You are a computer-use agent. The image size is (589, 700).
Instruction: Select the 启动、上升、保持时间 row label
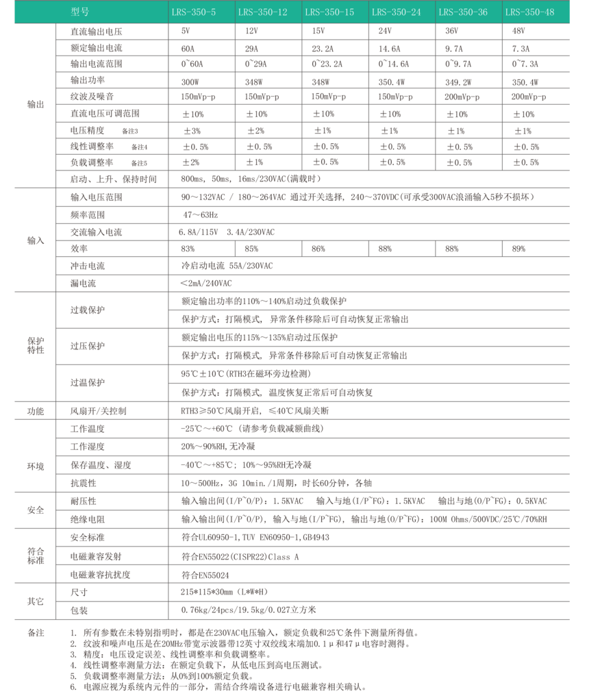point(114,179)
